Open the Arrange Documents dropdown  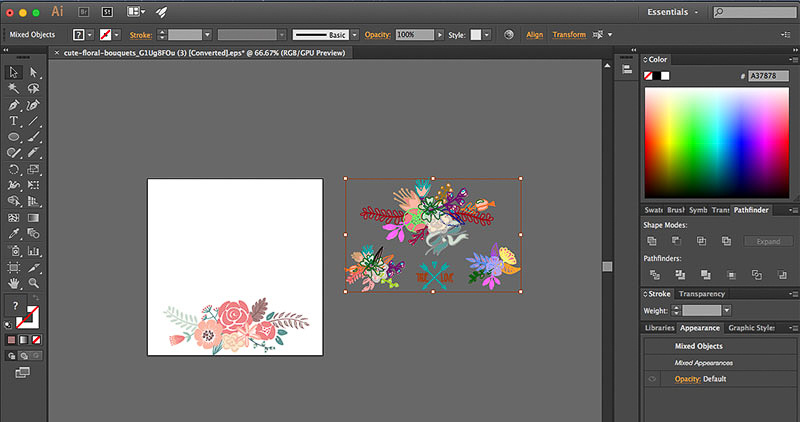pyautogui.click(x=136, y=12)
